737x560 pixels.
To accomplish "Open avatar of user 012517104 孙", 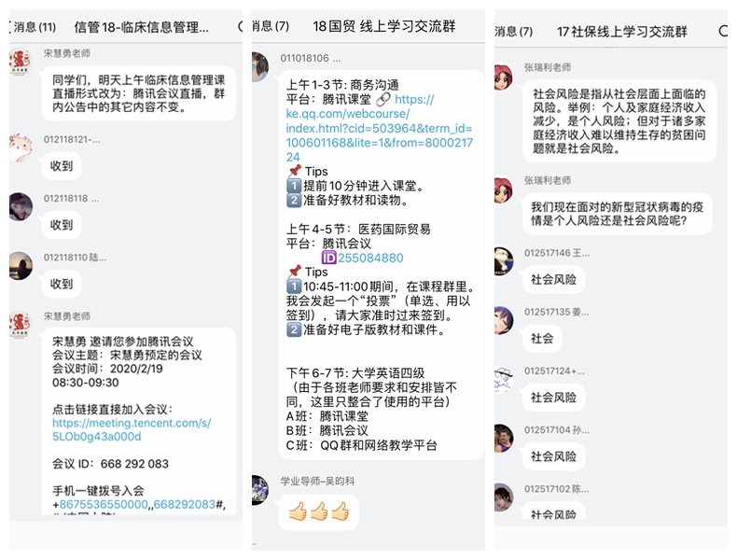I will 504,438.
